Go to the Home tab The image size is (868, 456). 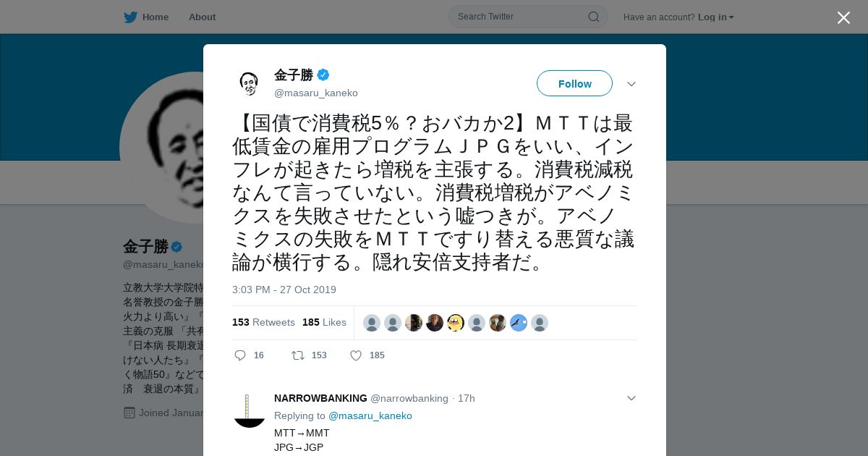(x=156, y=17)
